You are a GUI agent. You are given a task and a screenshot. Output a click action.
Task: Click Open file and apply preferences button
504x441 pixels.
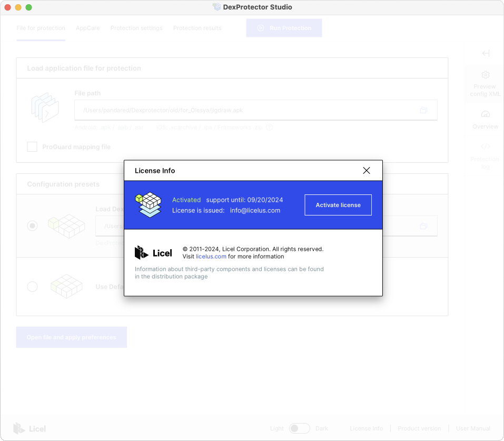click(x=71, y=337)
